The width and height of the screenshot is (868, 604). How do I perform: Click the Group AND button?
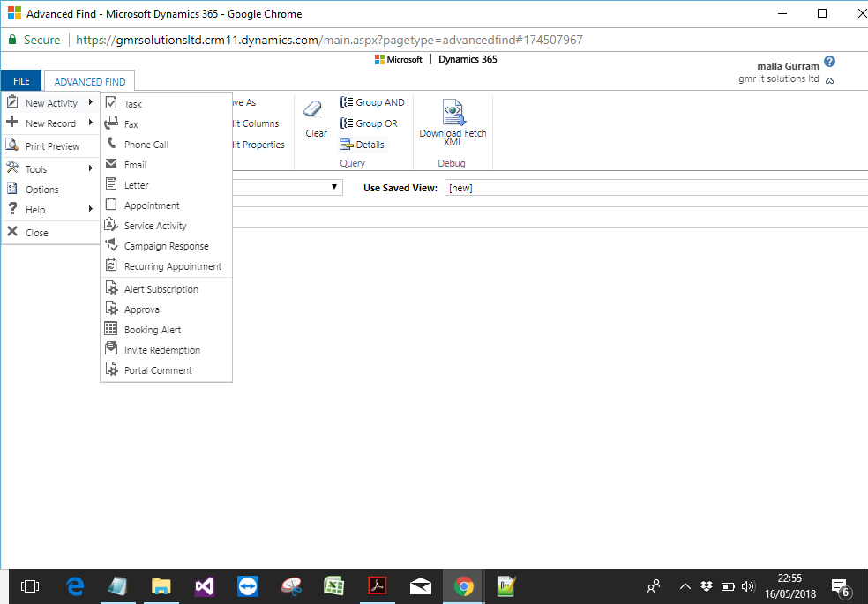(x=372, y=102)
